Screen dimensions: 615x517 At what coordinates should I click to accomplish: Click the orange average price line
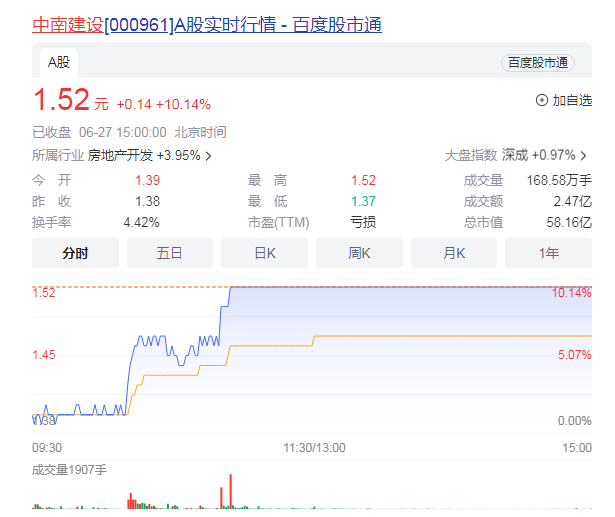(450, 336)
